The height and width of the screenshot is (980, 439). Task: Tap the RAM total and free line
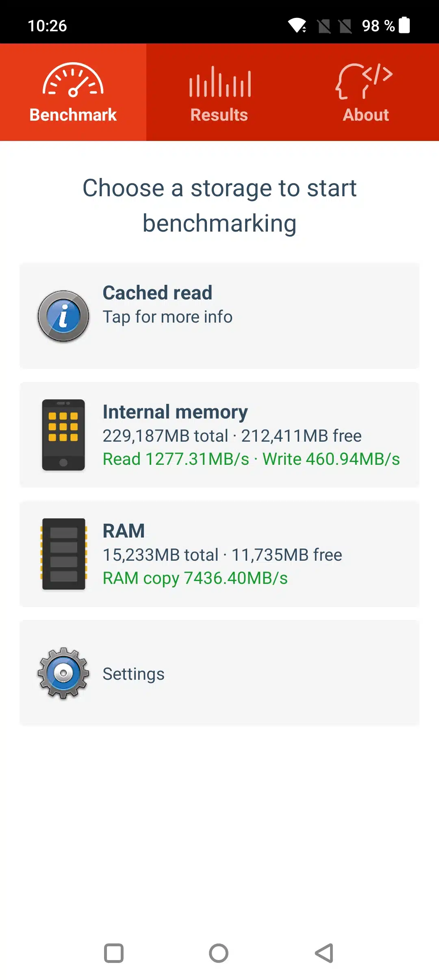[222, 555]
